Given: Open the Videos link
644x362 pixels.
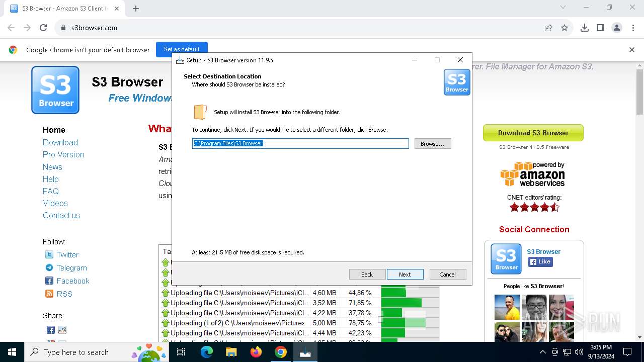Looking at the screenshot, I should coord(55,203).
